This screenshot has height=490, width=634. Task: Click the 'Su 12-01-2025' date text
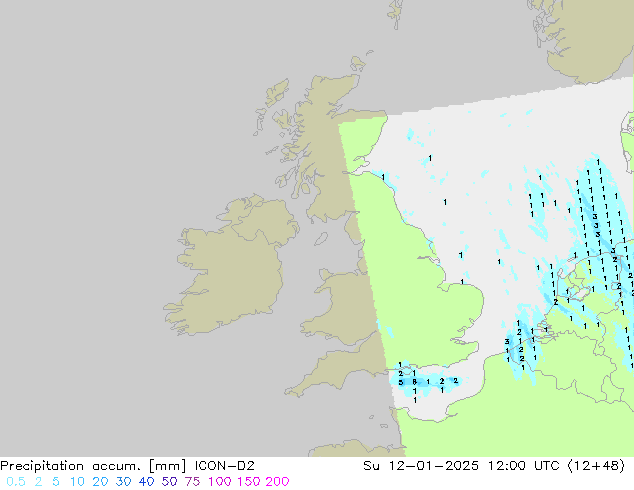pyautogui.click(x=421, y=466)
